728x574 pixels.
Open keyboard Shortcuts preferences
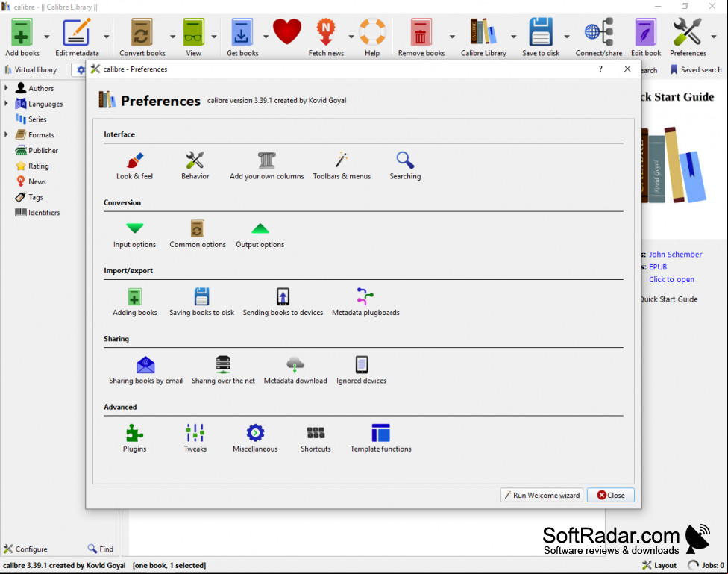coord(316,439)
